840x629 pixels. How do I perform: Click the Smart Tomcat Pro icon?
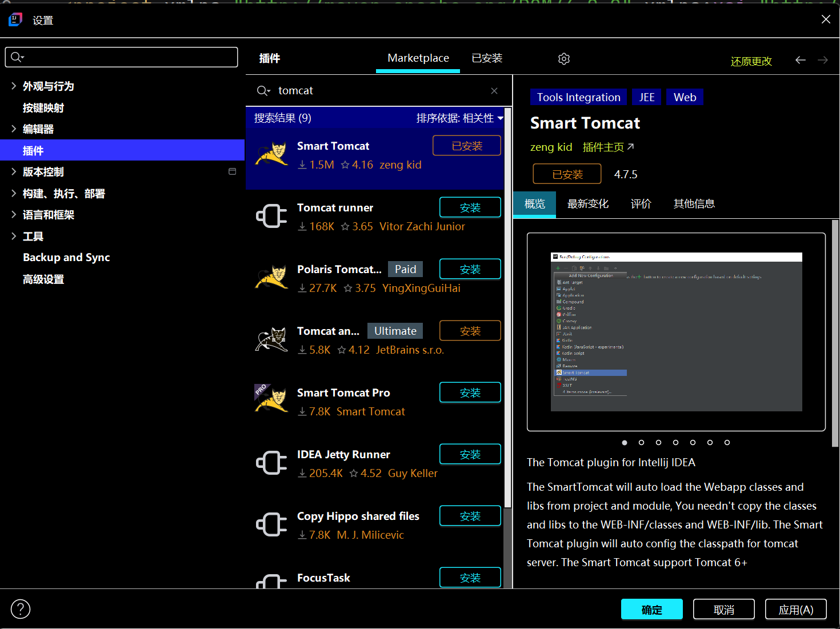[272, 398]
